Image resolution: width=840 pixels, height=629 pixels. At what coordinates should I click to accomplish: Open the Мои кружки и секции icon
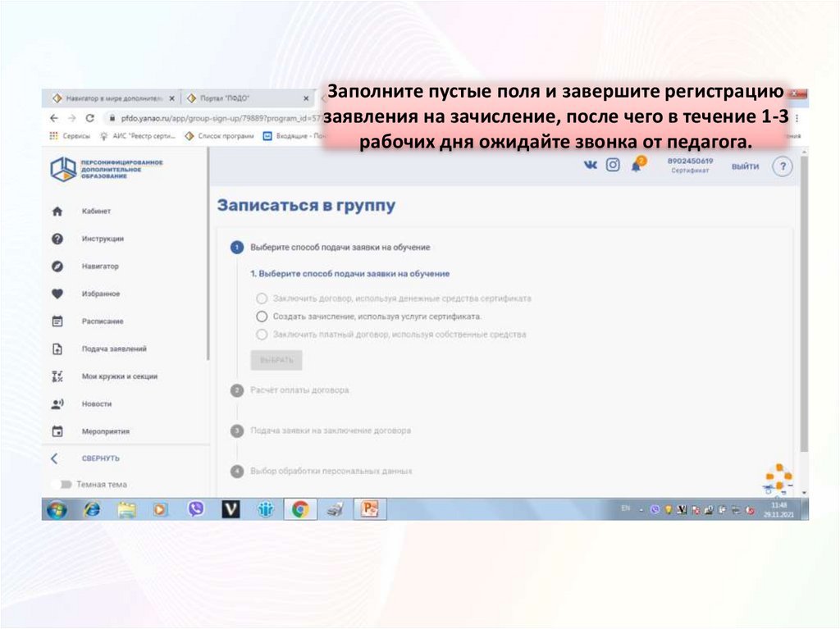pyautogui.click(x=57, y=376)
